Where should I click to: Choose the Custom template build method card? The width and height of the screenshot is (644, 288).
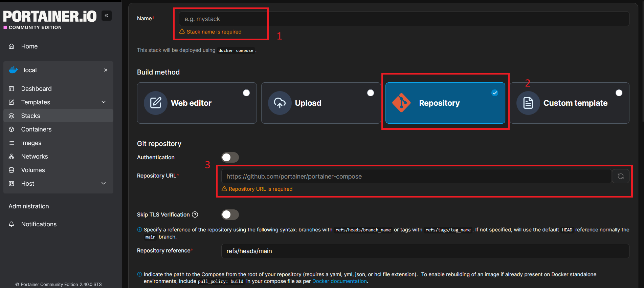coord(570,103)
